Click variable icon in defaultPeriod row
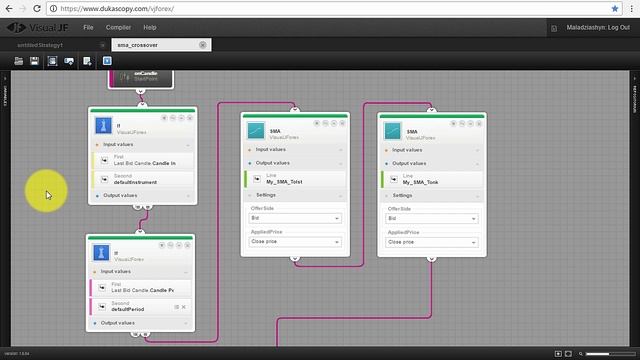 click(102, 307)
